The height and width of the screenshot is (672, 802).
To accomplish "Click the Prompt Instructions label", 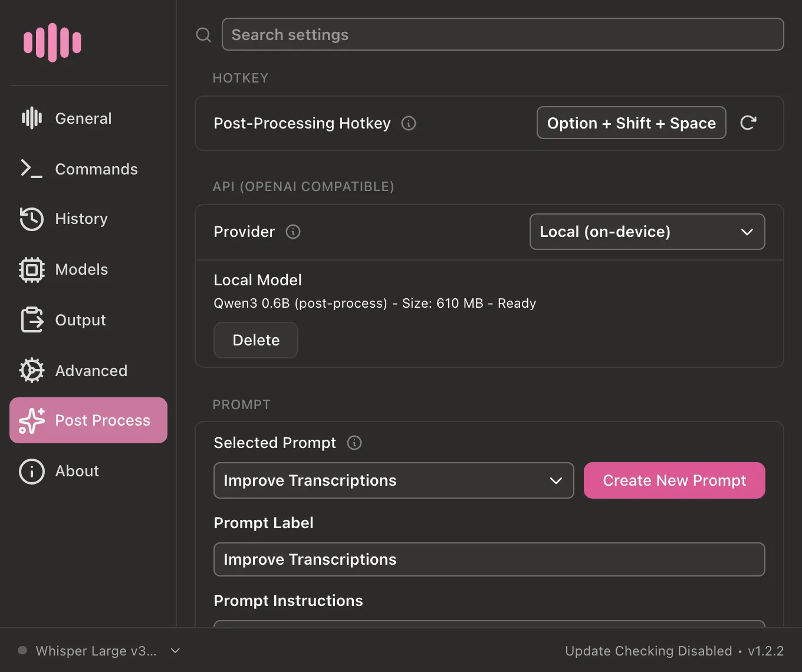I will 288,601.
